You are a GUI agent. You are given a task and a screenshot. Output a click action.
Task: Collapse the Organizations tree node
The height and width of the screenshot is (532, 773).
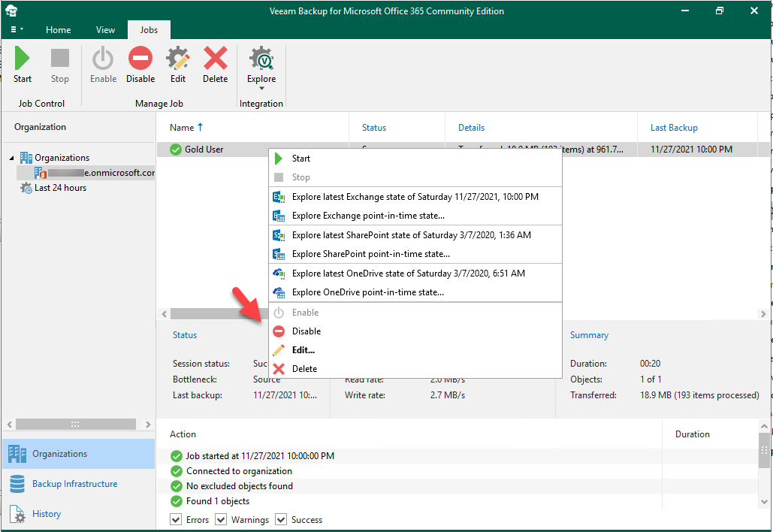coord(11,158)
